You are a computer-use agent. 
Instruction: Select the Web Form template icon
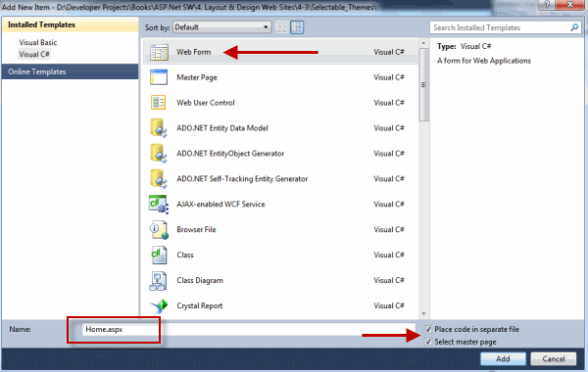click(159, 52)
